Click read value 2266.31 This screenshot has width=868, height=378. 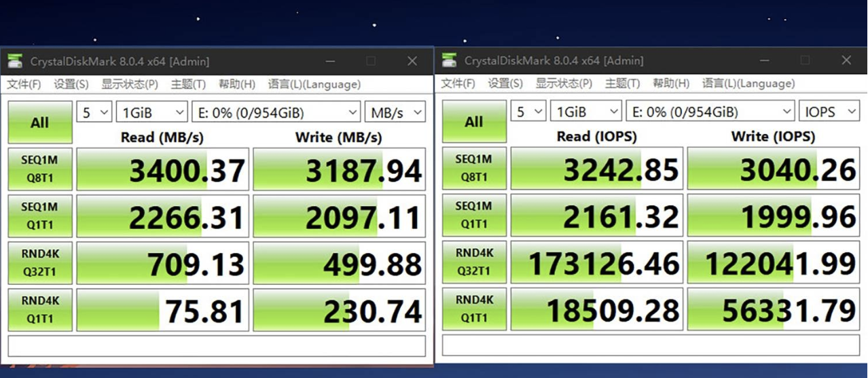(x=163, y=216)
